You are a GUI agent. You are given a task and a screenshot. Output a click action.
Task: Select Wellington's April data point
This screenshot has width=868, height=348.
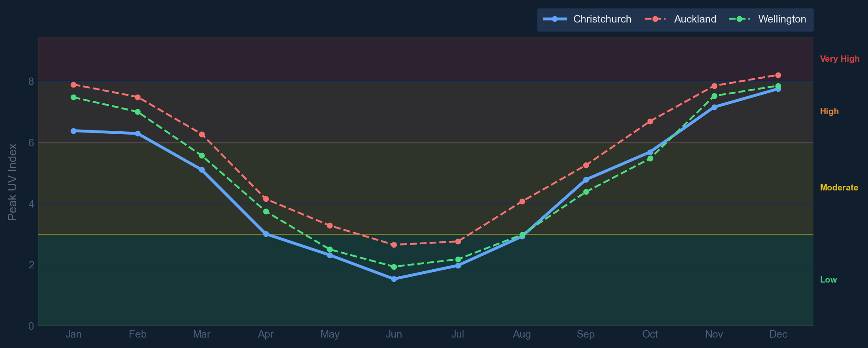(x=266, y=211)
